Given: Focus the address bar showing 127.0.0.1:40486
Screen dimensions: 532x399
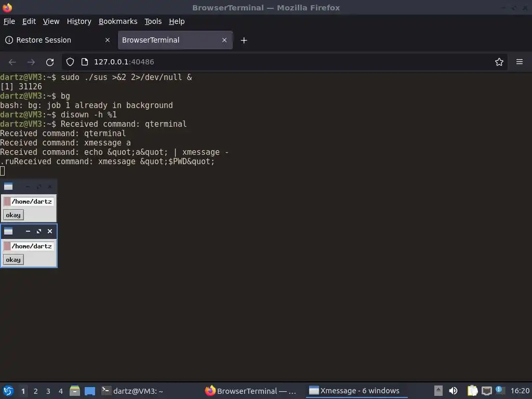Looking at the screenshot, I should click(x=285, y=62).
